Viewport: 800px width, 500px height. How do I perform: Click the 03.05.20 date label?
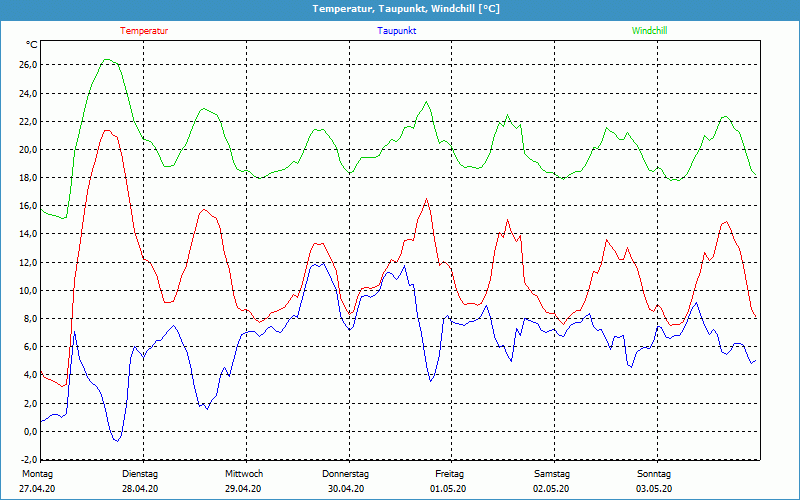(x=654, y=489)
